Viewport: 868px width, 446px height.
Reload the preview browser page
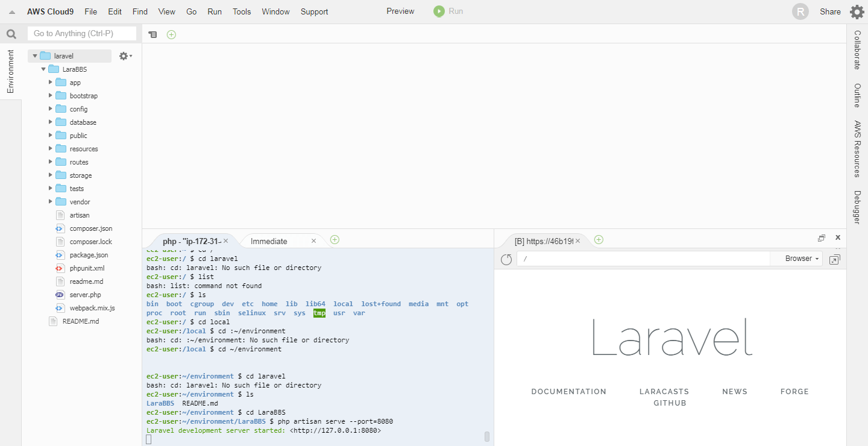tap(506, 259)
